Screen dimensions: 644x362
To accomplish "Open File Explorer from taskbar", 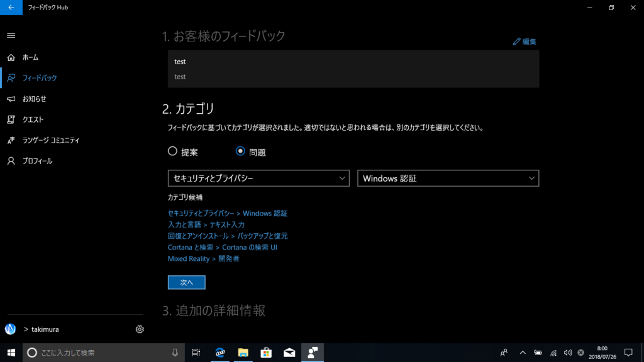I will (x=243, y=353).
